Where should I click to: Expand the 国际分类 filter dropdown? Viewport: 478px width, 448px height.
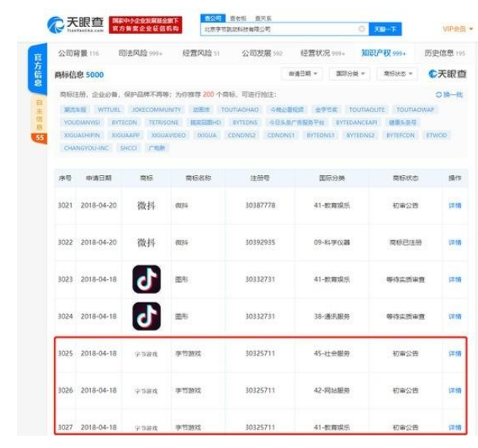[350, 74]
